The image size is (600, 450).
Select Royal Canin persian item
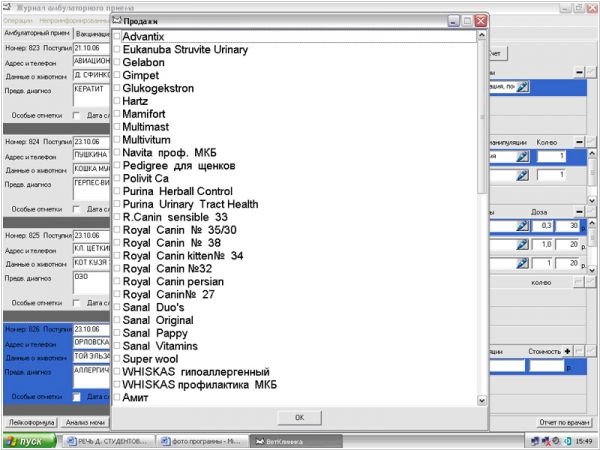tap(173, 282)
